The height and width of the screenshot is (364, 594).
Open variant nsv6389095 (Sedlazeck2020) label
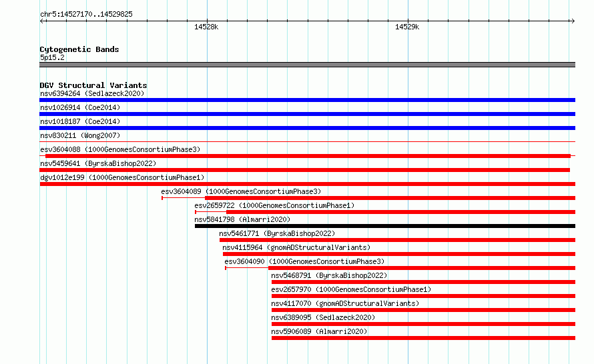(x=323, y=317)
